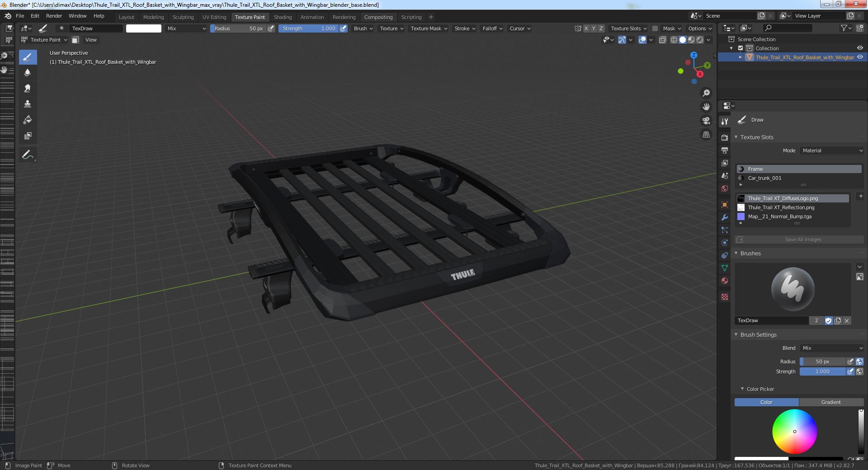Viewport: 868px width, 470px height.
Task: Open the Mix blend dropdown in header
Action: [186, 28]
